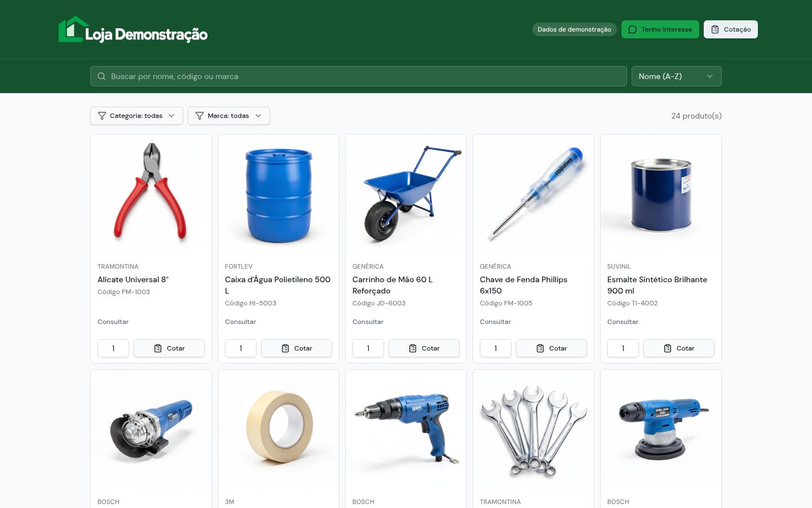Click the Loja Demonstração house logo

[133, 29]
